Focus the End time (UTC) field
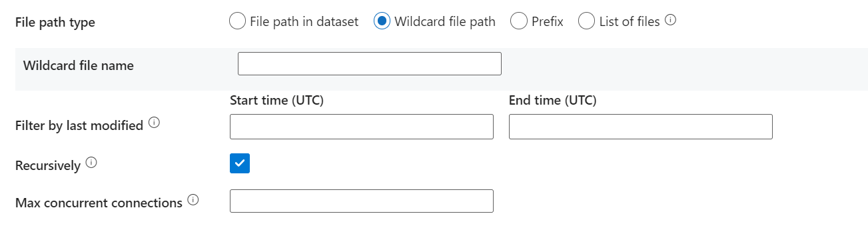The image size is (868, 240). click(x=641, y=127)
